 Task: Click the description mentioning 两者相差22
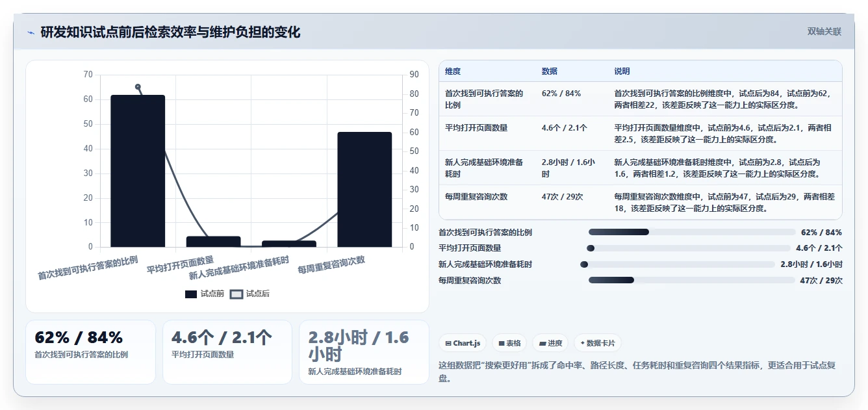pyautogui.click(x=724, y=99)
